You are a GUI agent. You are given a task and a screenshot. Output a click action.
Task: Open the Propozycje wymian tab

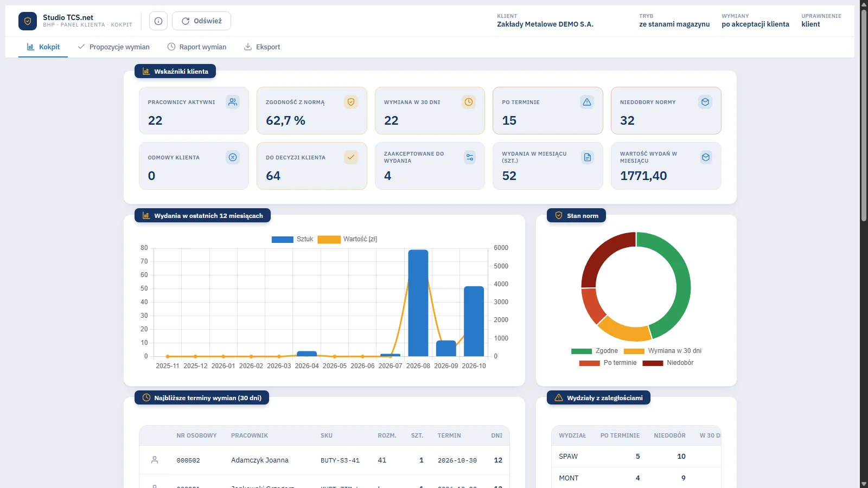tap(113, 47)
